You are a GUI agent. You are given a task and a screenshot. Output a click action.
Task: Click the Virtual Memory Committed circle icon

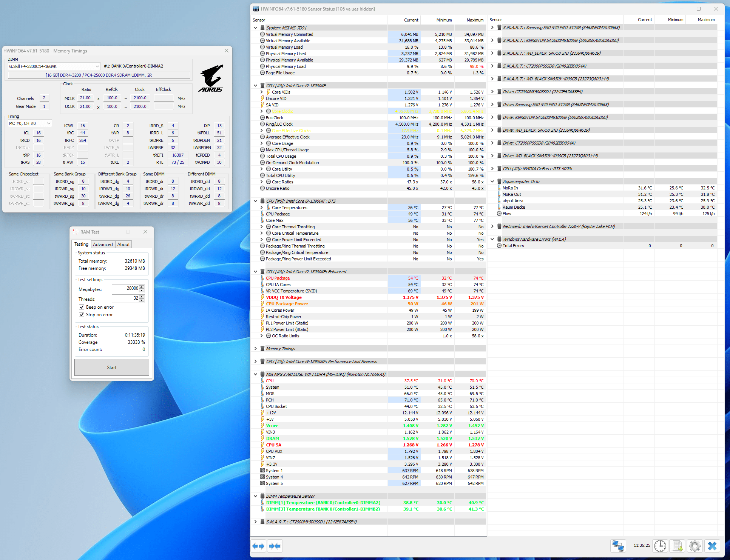262,34
